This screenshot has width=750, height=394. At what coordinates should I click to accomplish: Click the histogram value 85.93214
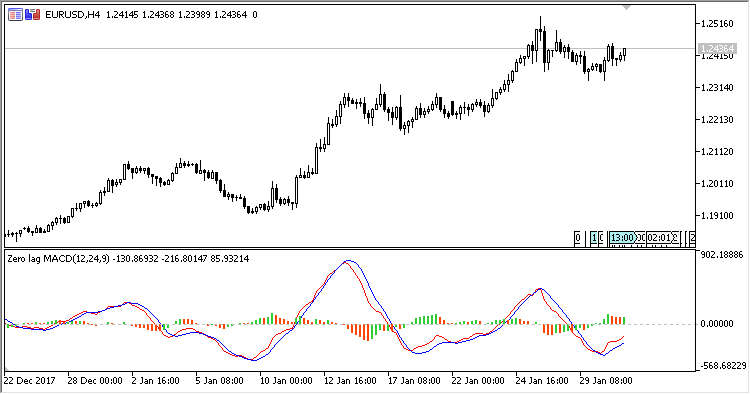pyautogui.click(x=230, y=259)
